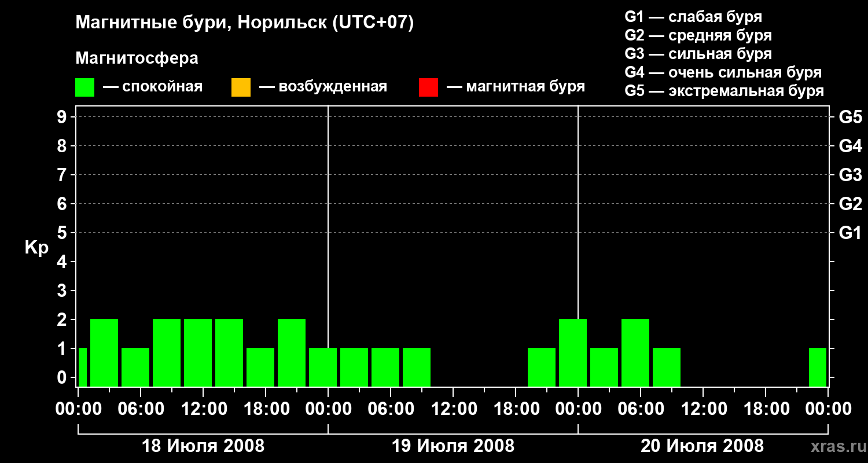The image size is (868, 463).
Task: Click the '20 Июля 2008' date label
Action: pyautogui.click(x=703, y=446)
